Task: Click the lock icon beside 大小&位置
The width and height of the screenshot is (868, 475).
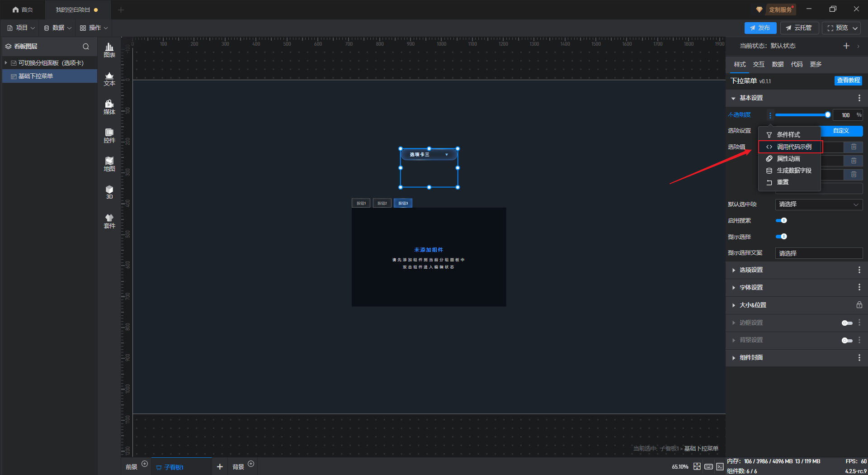Action: click(859, 305)
